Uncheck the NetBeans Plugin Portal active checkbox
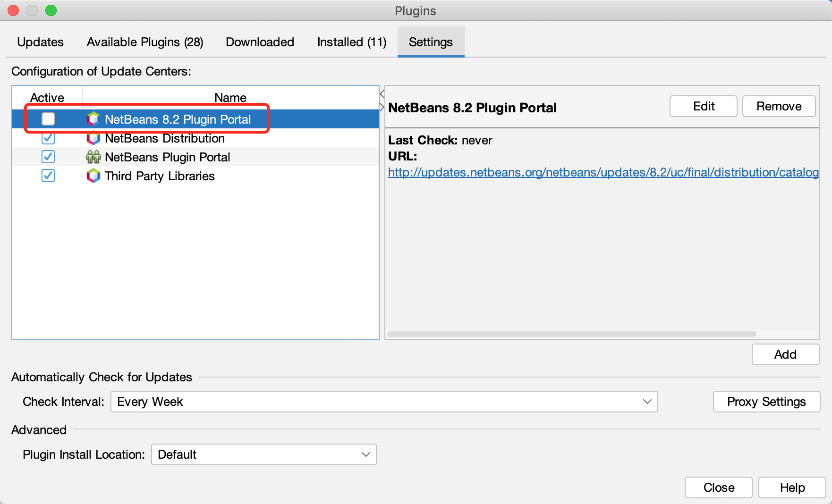The width and height of the screenshot is (832, 504). coord(48,157)
